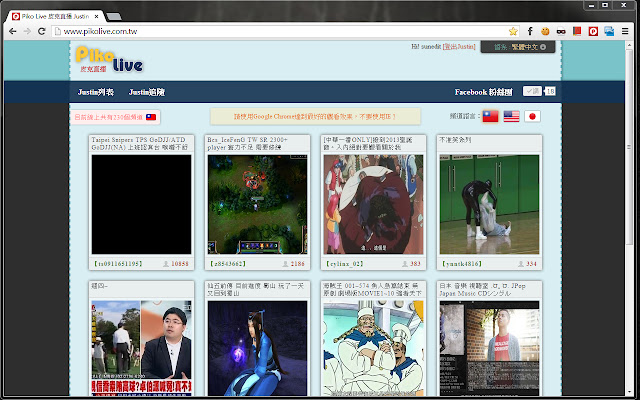Click the Hi! sunedit greeting text
640x400 pixels.
click(426, 47)
